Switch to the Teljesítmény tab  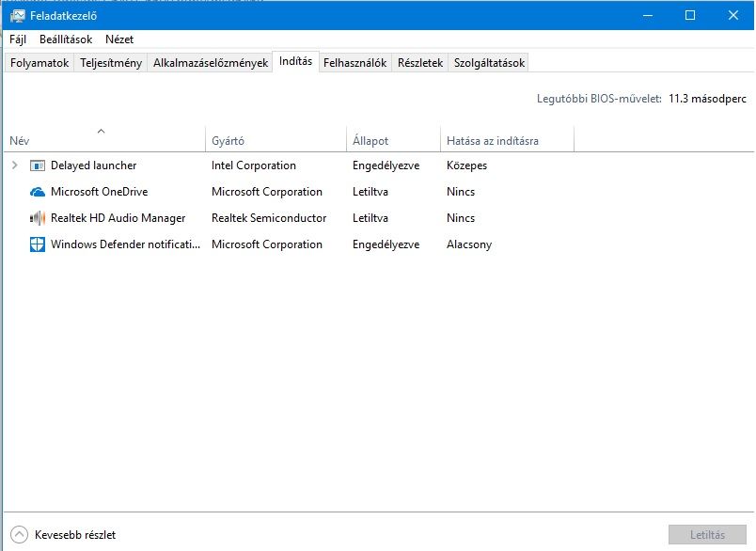(x=111, y=63)
